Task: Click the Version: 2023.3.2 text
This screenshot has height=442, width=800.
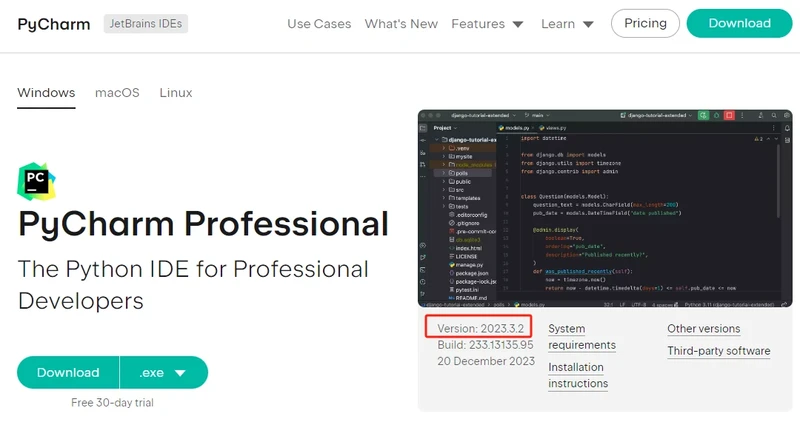Action: 479,327
